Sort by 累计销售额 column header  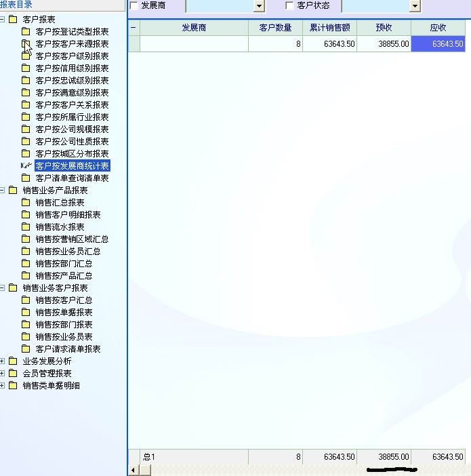329,28
